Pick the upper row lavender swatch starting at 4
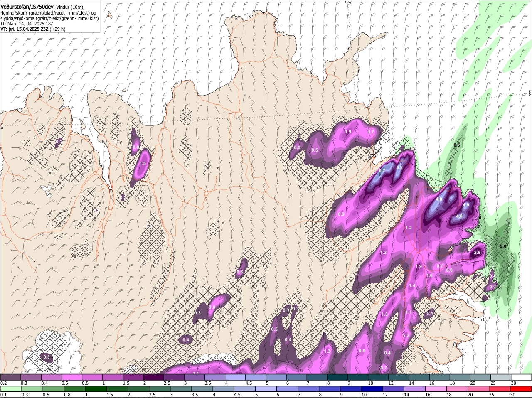 coord(235,377)
